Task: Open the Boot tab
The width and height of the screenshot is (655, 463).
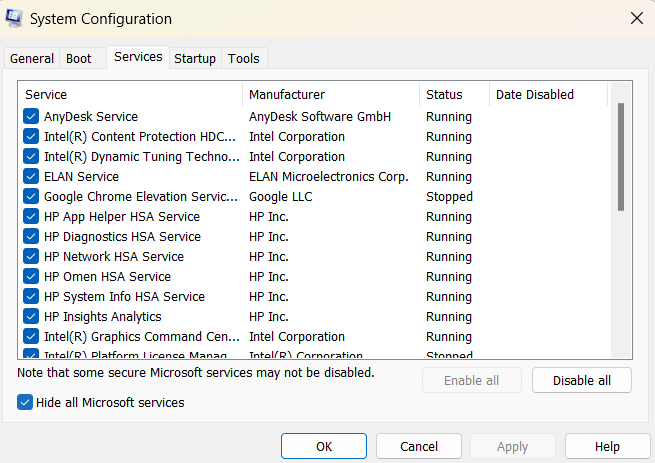Action: pyautogui.click(x=79, y=59)
